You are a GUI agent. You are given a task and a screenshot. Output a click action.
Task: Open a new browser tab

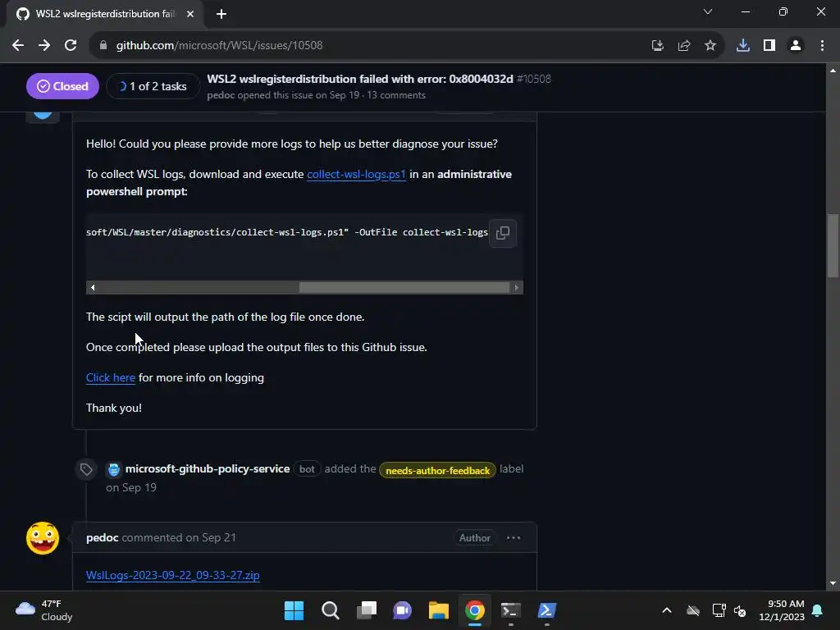[x=221, y=14]
